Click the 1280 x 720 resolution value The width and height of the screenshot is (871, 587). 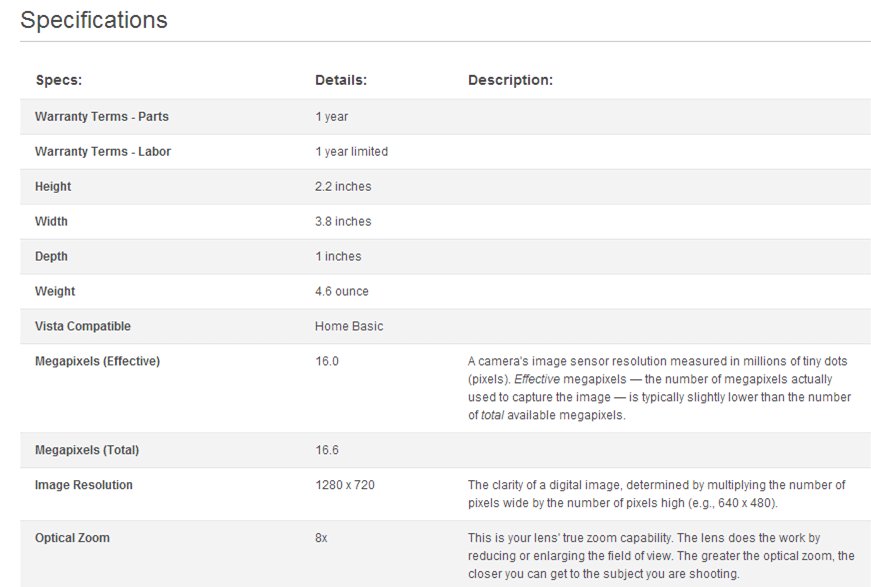pyautogui.click(x=345, y=485)
